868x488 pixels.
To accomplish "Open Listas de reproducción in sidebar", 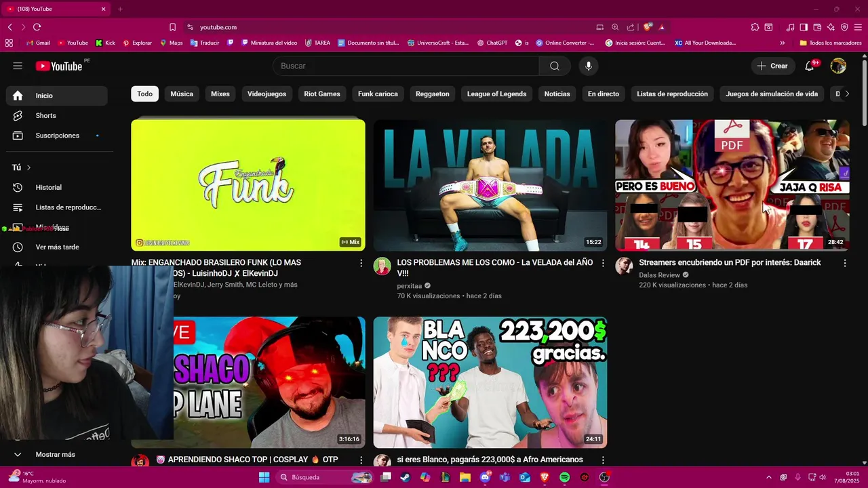I will pyautogui.click(x=56, y=207).
